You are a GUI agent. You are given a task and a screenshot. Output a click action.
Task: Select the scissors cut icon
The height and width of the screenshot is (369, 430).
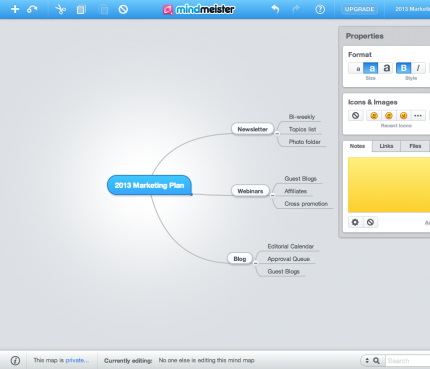click(60, 9)
